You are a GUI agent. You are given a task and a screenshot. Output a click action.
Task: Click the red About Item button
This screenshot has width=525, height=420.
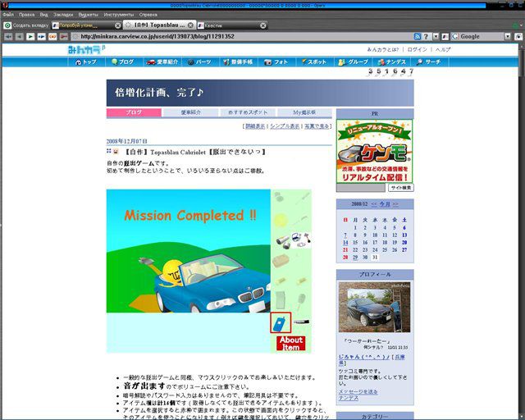point(291,344)
